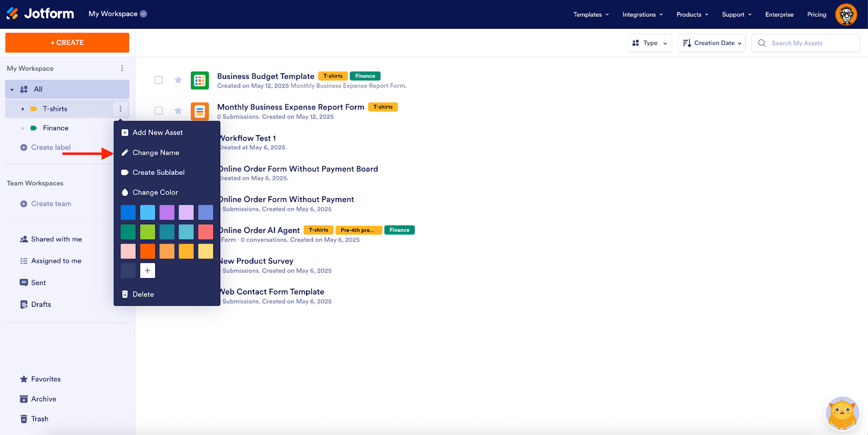868x435 pixels.
Task: Open the Podo chat assistant mascot
Action: coord(842,413)
